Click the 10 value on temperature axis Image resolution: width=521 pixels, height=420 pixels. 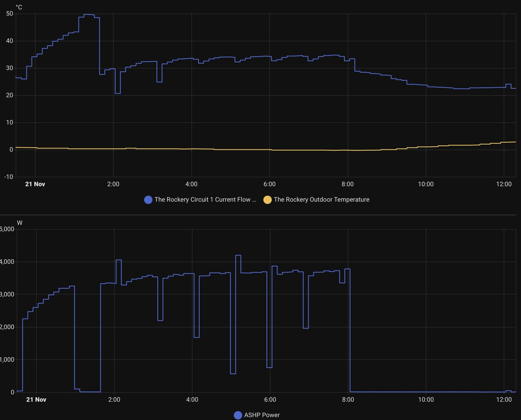pos(10,122)
